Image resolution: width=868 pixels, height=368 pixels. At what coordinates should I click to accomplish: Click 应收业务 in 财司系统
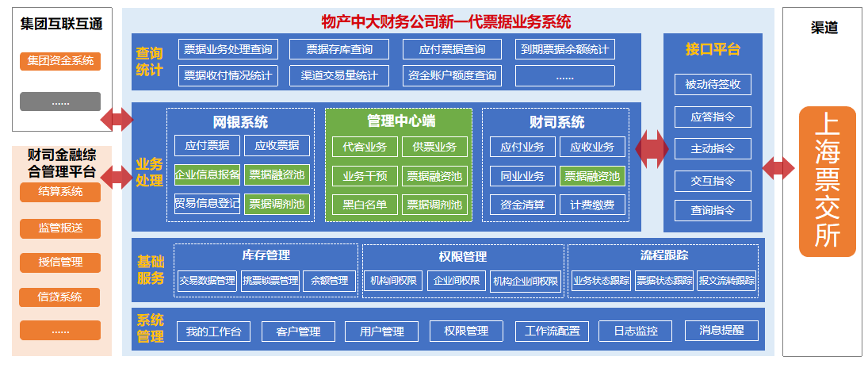592,147
